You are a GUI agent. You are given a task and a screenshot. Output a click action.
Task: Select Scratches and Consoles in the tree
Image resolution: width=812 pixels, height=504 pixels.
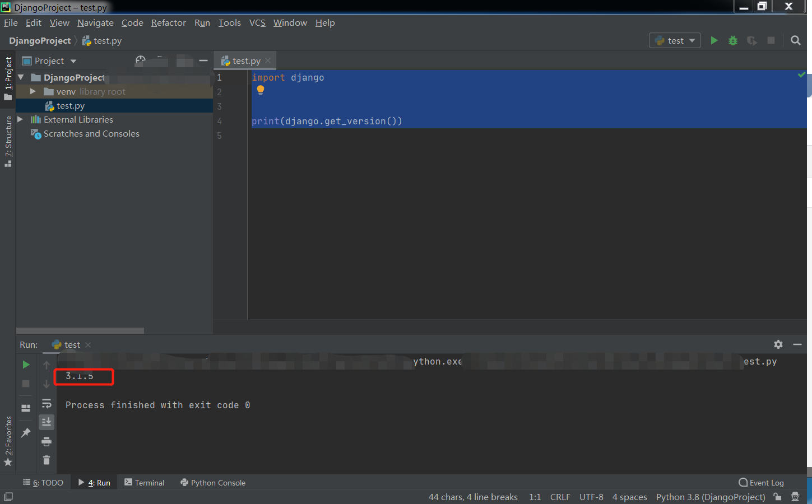(x=91, y=133)
